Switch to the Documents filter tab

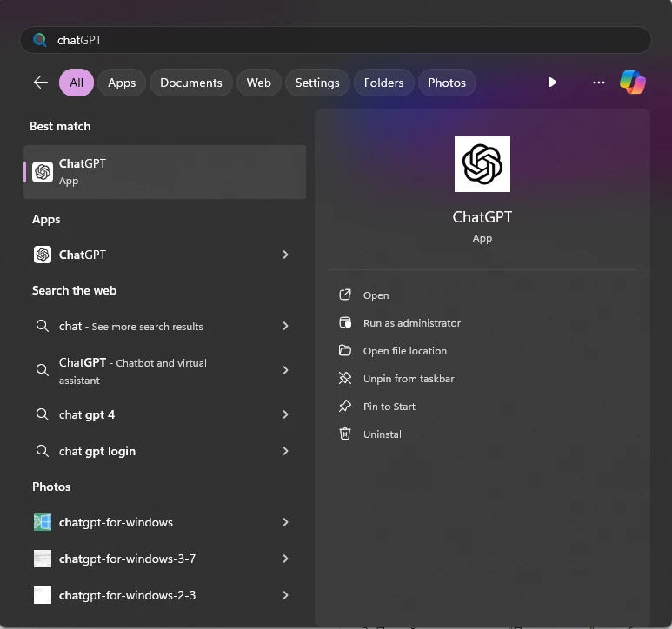click(x=191, y=83)
